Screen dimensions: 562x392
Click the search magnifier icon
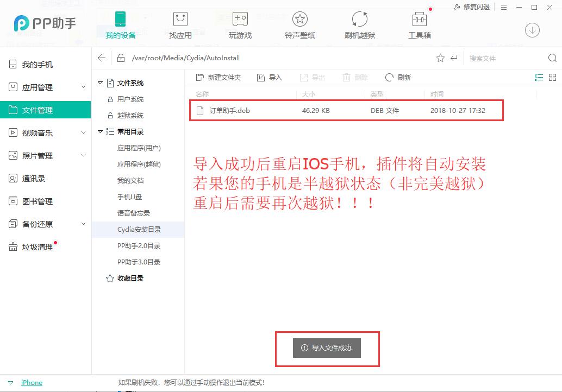coord(552,58)
